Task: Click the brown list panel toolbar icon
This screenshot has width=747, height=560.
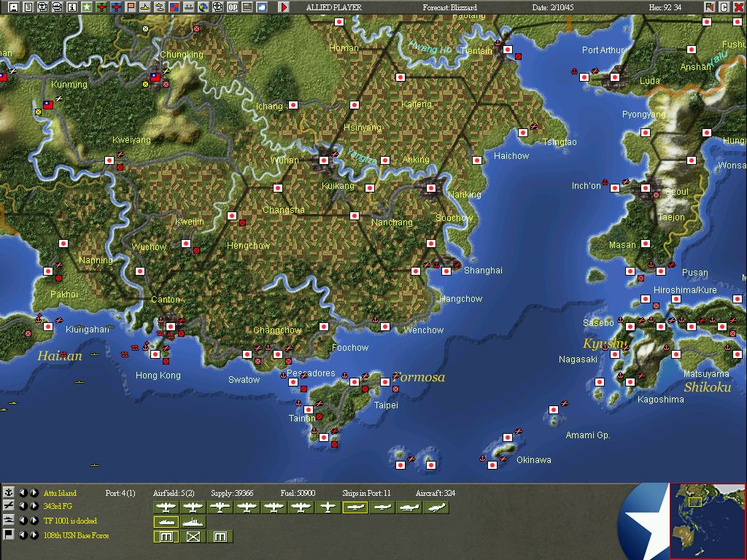Action: 247,7
